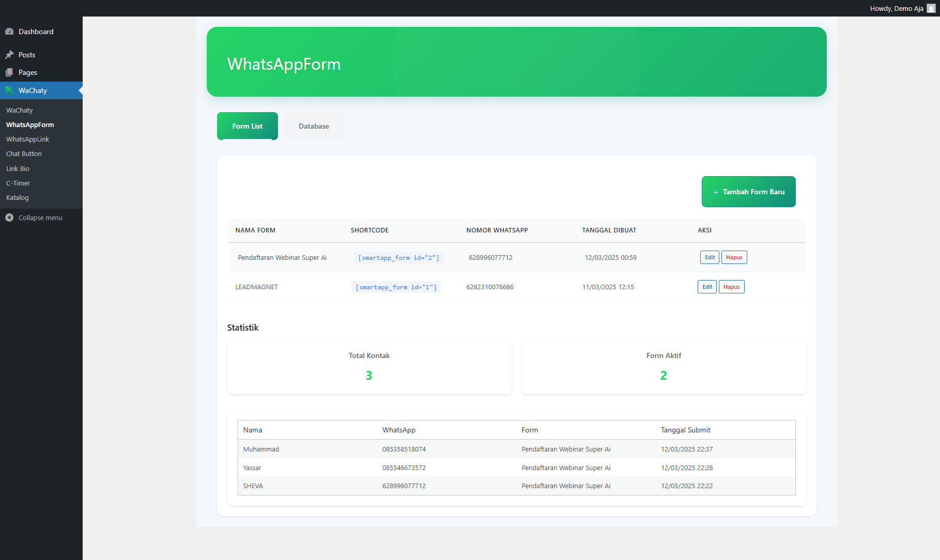The height and width of the screenshot is (560, 940).
Task: Click Tambah Form Baru to add a form
Action: point(748,192)
